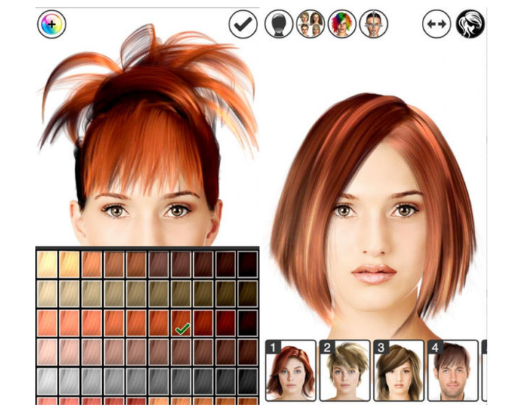This screenshot has height=415, width=532.
Task: Select the checked dark orange swatch
Action: point(181,323)
